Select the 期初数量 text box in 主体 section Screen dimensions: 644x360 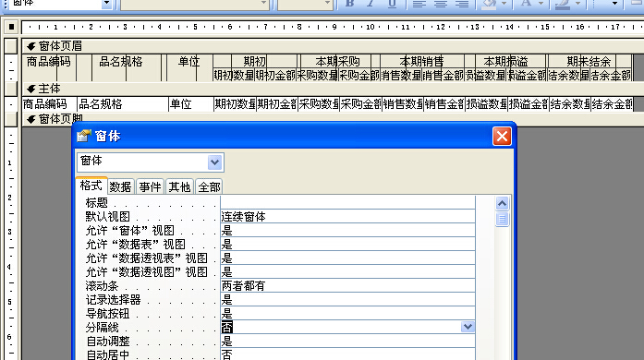pos(236,104)
